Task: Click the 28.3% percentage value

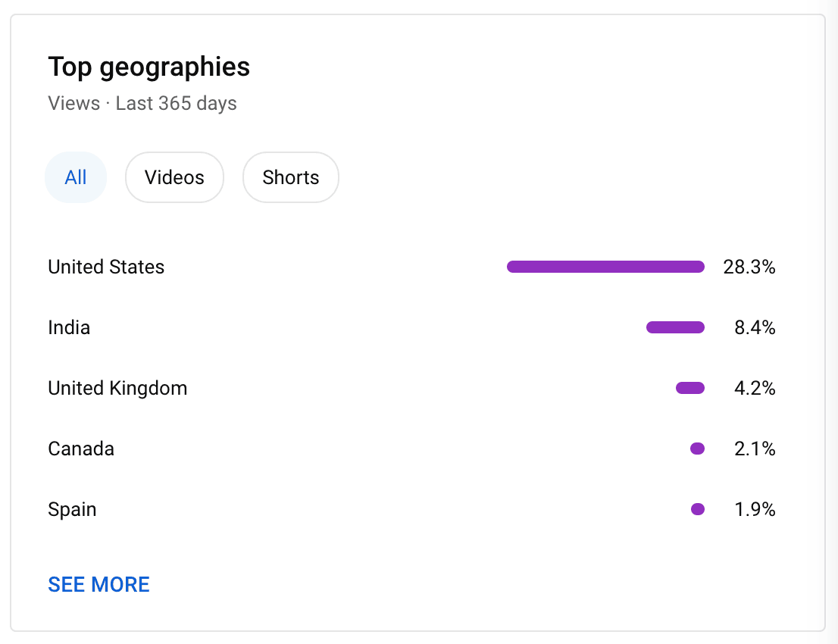Action: tap(749, 267)
